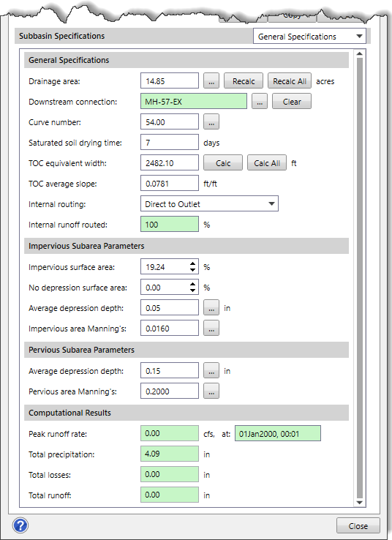This screenshot has width=392, height=540.
Task: Open ellipsis lookup for Impervious area Manning's
Action: [x=211, y=329]
